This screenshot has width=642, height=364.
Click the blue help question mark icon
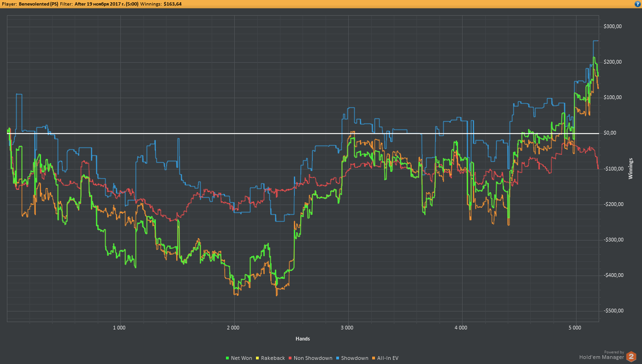click(637, 4)
